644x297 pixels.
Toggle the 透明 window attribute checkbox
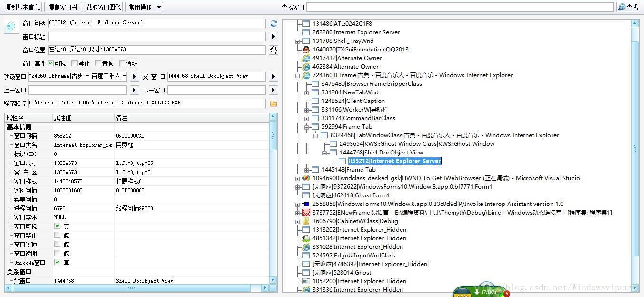122,63
